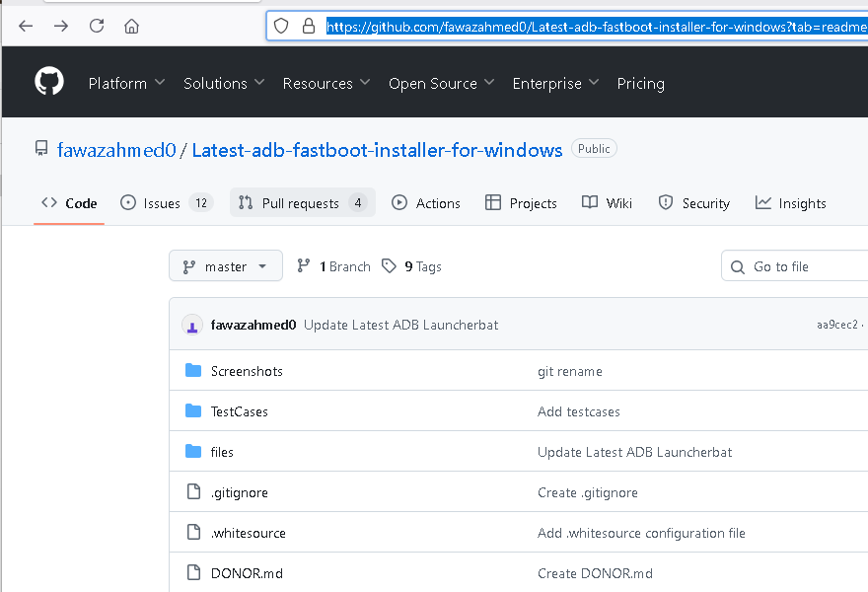Go back using the browser back arrow

[26, 27]
